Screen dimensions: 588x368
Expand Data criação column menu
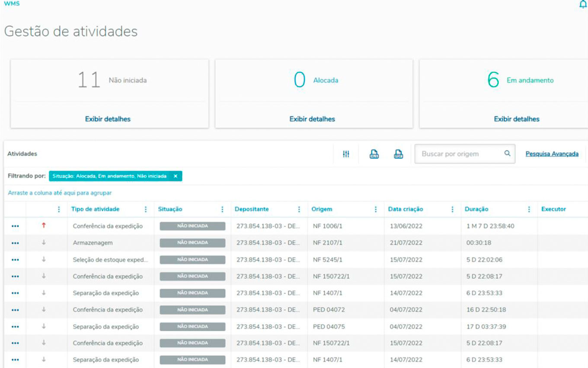452,209
